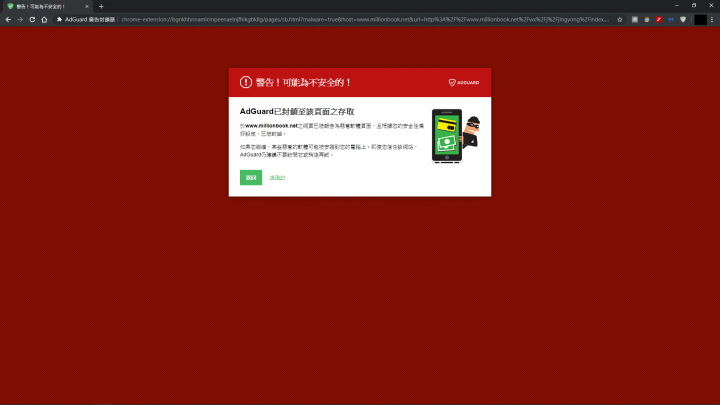Click the 'www.millionbook.net' bold text
This screenshot has width=720, height=405.
coord(271,126)
